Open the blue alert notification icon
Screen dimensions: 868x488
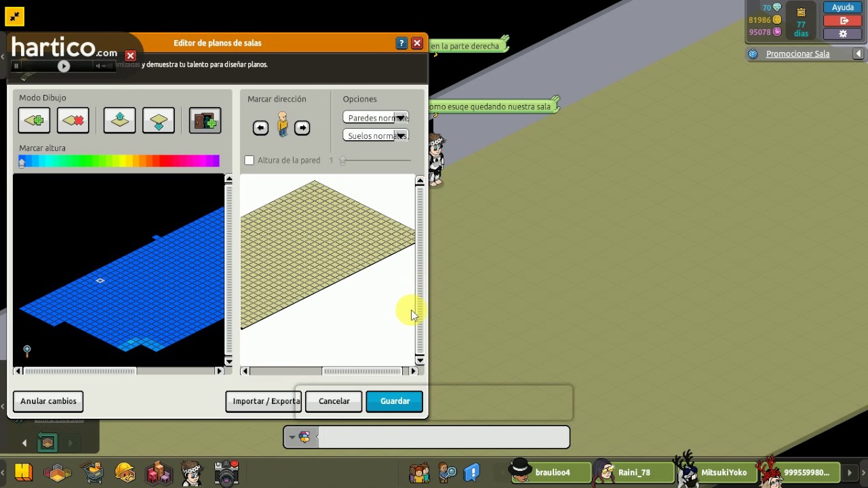point(472,472)
